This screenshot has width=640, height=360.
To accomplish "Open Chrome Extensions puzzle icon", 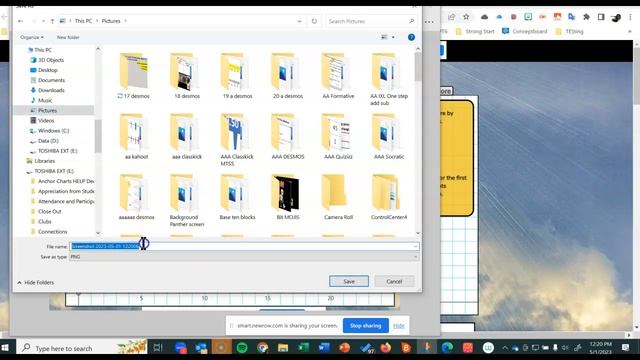I will tap(586, 17).
